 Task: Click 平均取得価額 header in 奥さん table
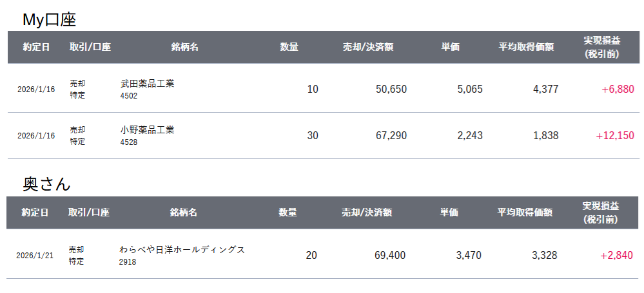point(525,213)
